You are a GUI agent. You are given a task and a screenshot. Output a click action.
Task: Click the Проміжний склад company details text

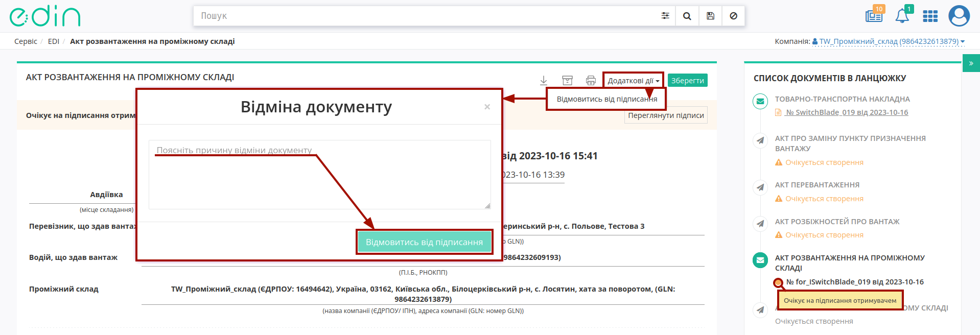(423, 294)
